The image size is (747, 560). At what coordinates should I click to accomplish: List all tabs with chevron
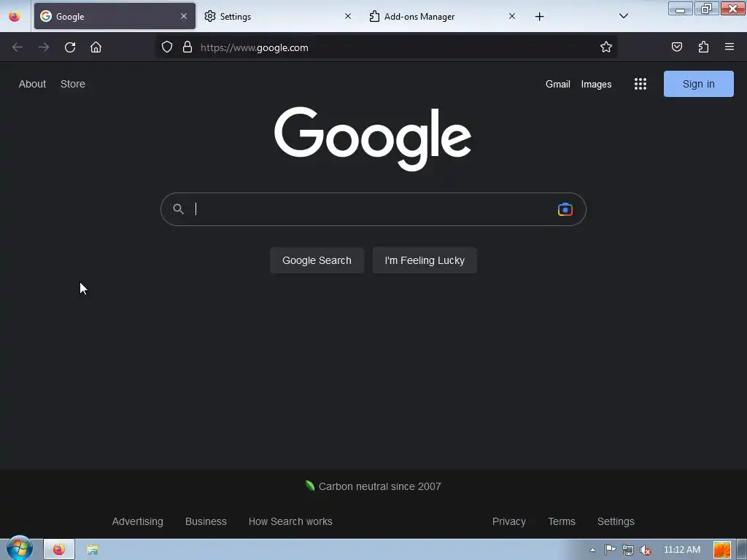point(623,16)
